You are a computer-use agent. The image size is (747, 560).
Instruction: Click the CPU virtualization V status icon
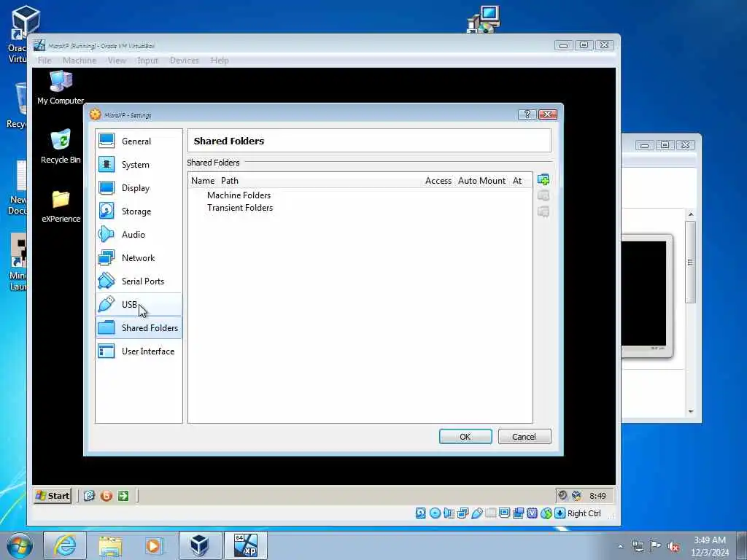532,513
